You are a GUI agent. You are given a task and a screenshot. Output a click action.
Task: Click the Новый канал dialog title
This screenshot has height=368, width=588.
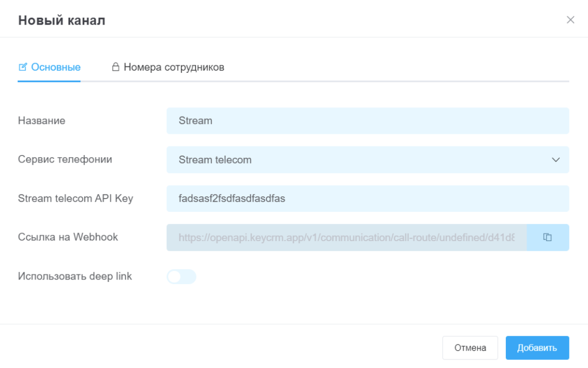coord(61,21)
